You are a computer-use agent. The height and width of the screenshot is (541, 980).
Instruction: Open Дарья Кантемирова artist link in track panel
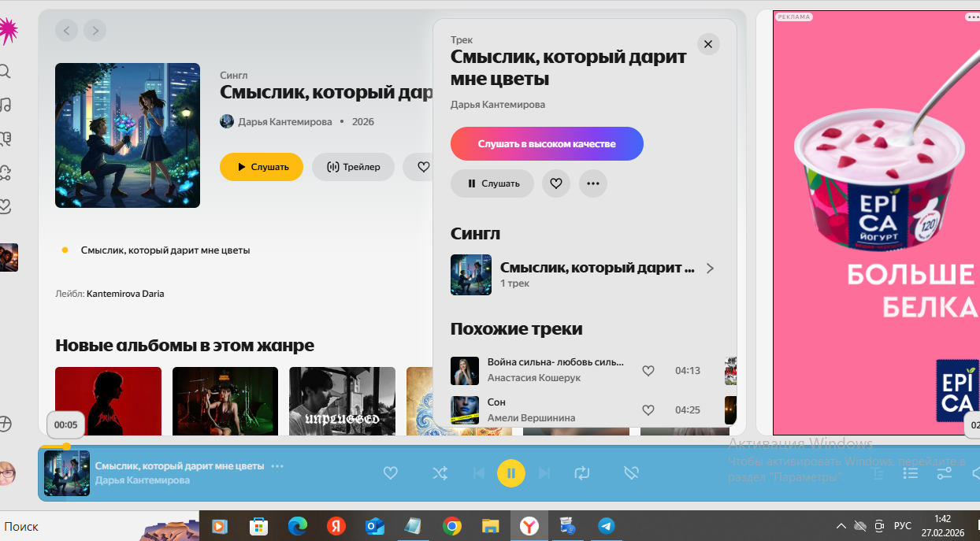tap(497, 105)
